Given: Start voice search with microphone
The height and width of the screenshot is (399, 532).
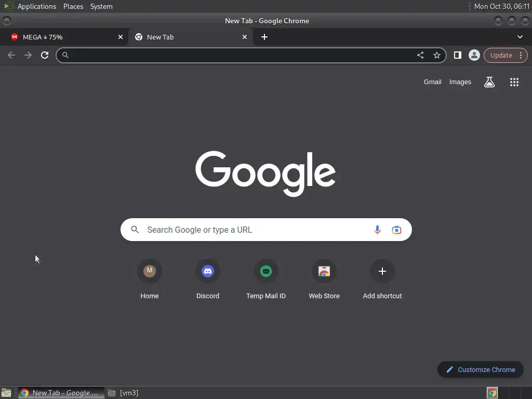Looking at the screenshot, I should (377, 230).
